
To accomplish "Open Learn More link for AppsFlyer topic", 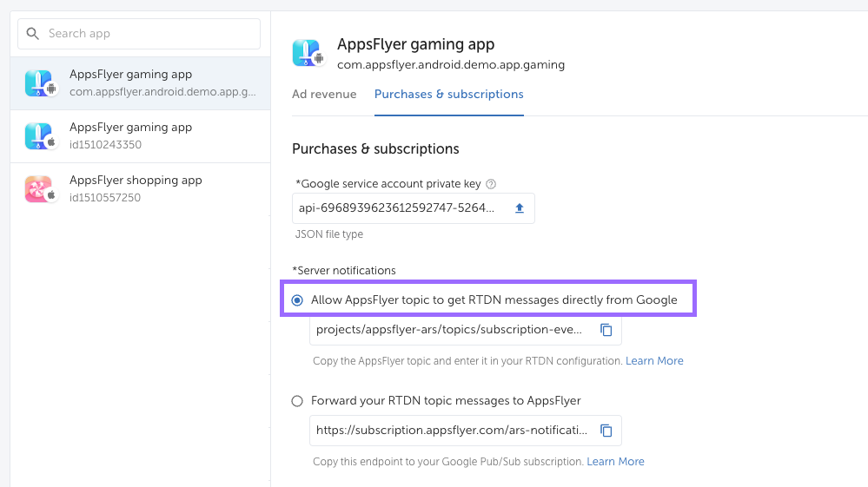I will point(654,361).
